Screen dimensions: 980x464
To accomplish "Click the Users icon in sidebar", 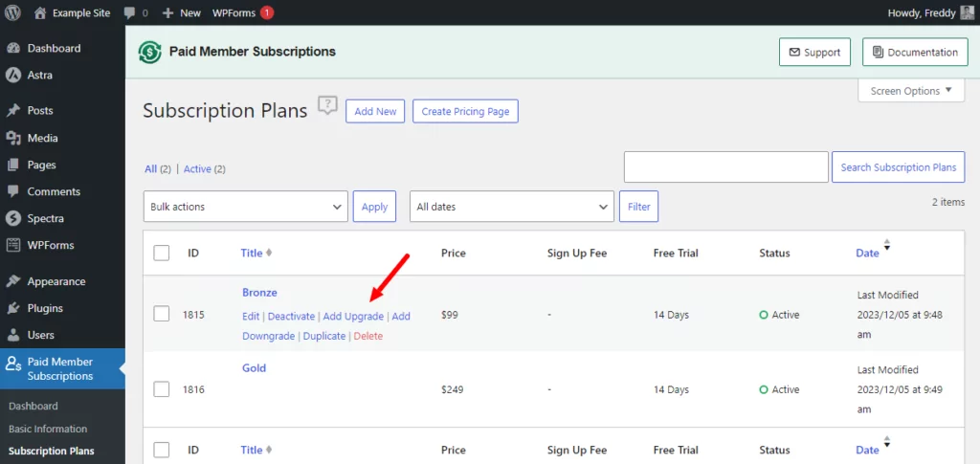I will tap(13, 335).
